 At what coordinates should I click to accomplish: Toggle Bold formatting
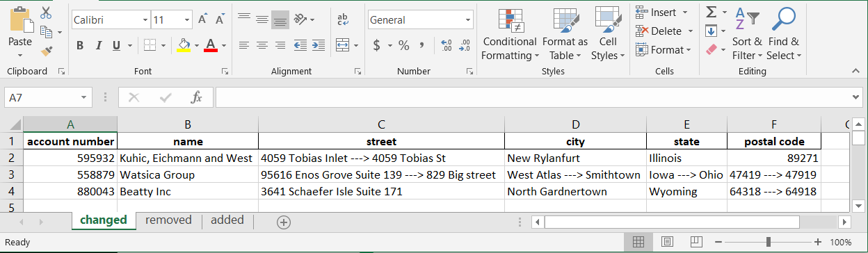coord(80,45)
